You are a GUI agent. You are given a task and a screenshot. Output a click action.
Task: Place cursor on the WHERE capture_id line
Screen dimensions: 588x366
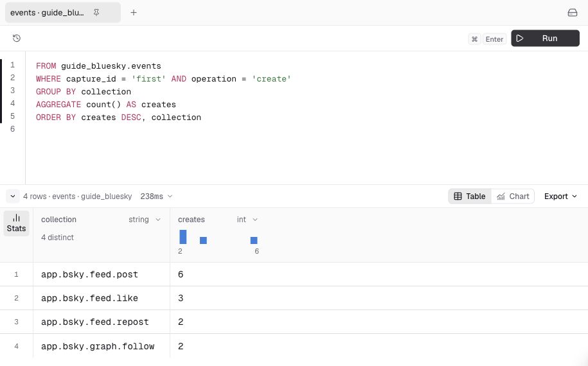163,79
